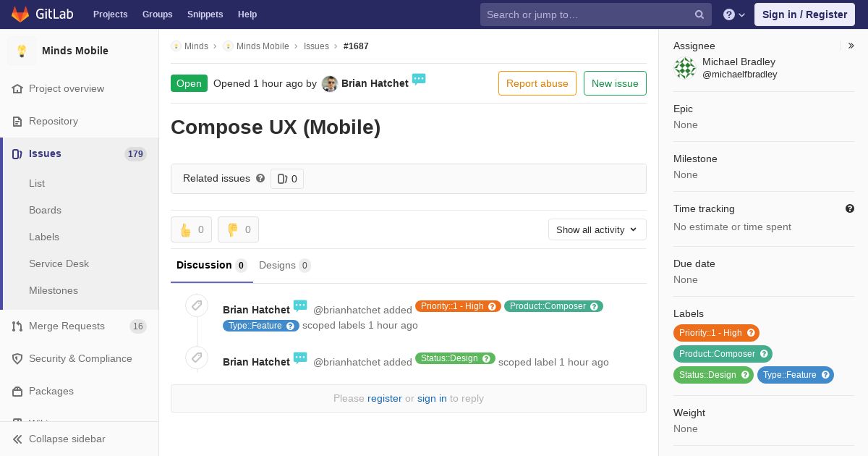Open Milestones in sidebar
868x456 pixels.
54,290
